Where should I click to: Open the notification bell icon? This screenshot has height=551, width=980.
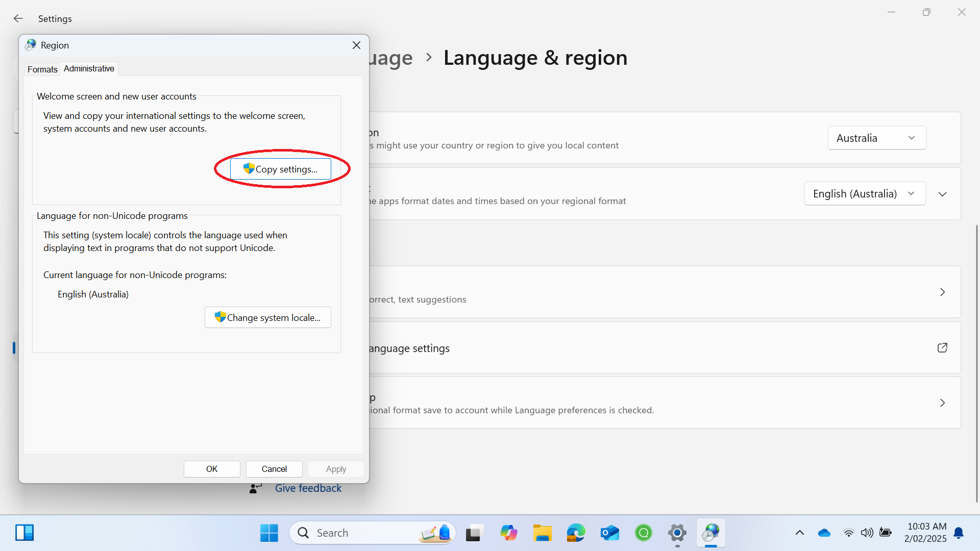click(x=959, y=533)
